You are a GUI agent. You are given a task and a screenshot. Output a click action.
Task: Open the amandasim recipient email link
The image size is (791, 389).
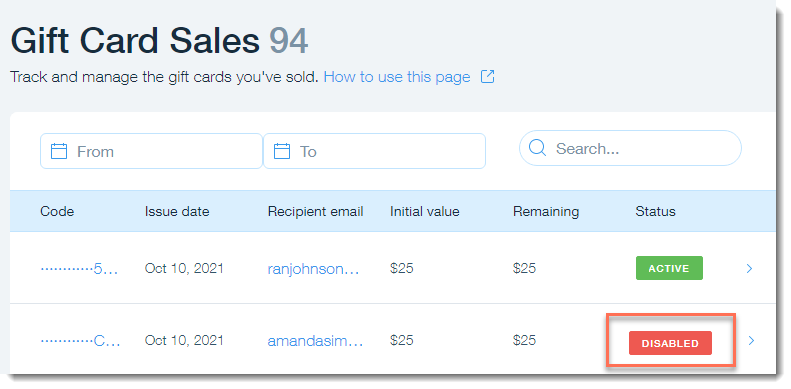click(315, 341)
